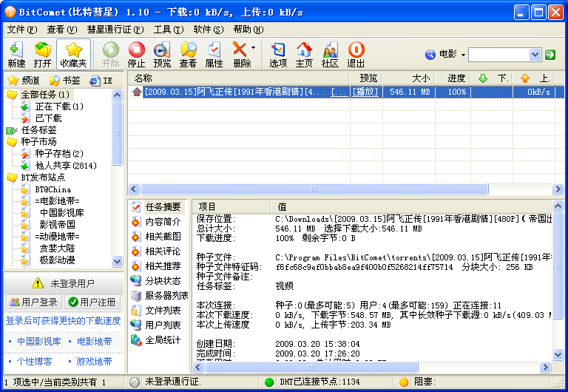Viewport: 568px width, 392px height.
Task: Sort task list by 进度 column
Action: pyautogui.click(x=453, y=78)
